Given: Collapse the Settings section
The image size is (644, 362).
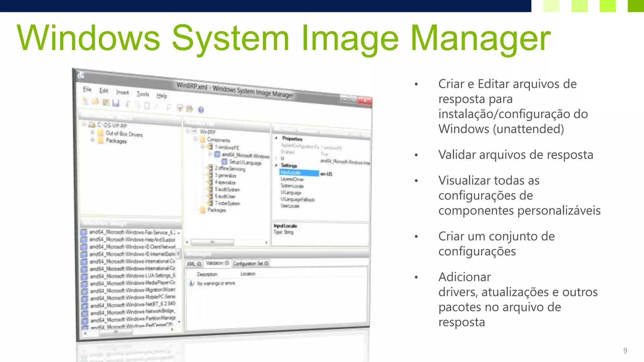Looking at the screenshot, I should click(276, 165).
